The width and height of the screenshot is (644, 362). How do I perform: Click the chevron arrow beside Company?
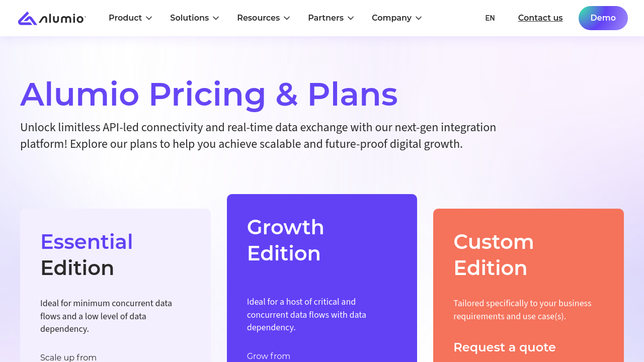click(x=419, y=18)
